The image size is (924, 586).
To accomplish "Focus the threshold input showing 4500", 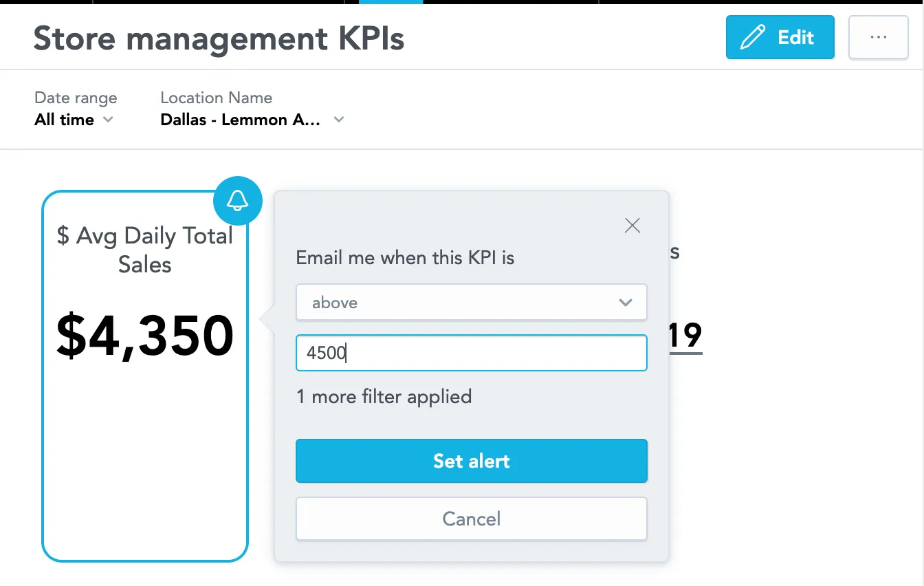I will pos(471,353).
